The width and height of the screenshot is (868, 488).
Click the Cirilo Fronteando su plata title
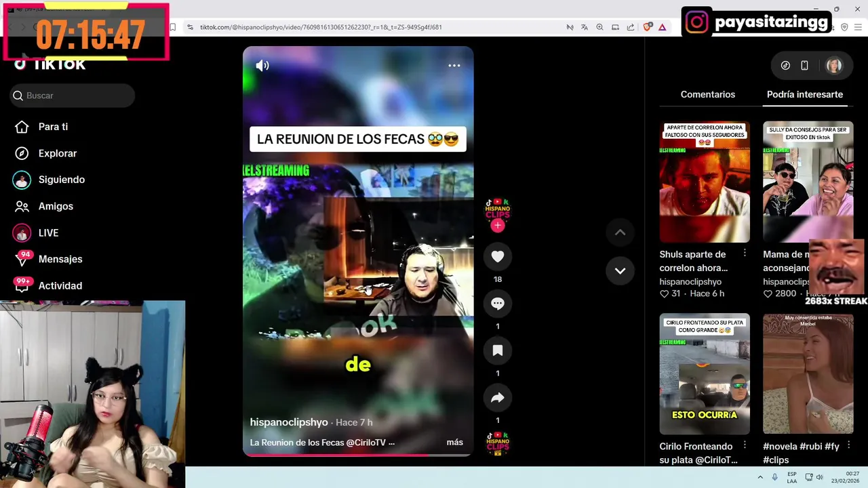698,453
